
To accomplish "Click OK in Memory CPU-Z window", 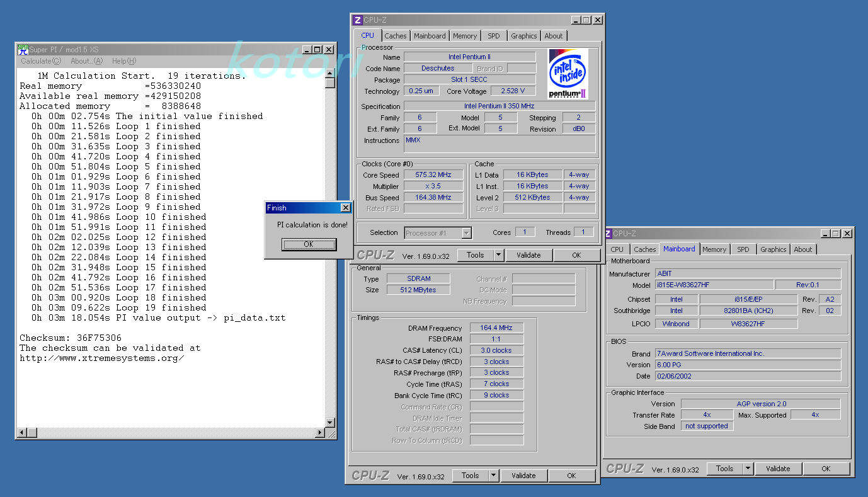I will click(571, 476).
